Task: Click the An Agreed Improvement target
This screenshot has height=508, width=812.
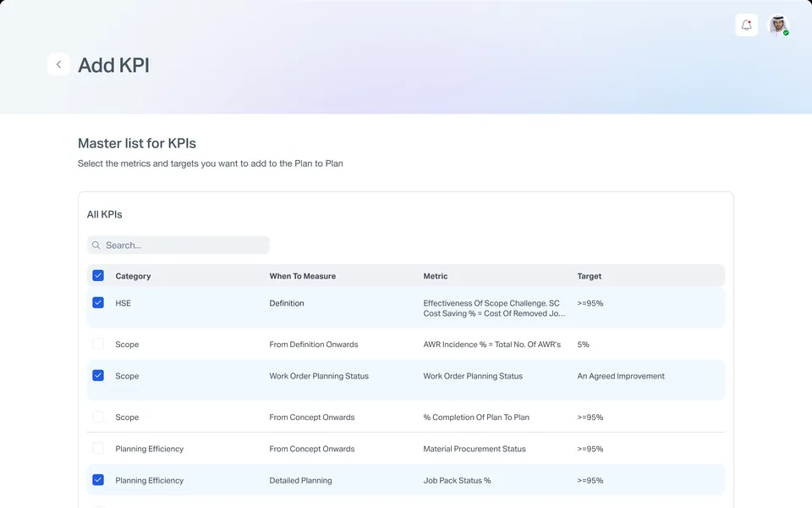Action: pos(621,376)
